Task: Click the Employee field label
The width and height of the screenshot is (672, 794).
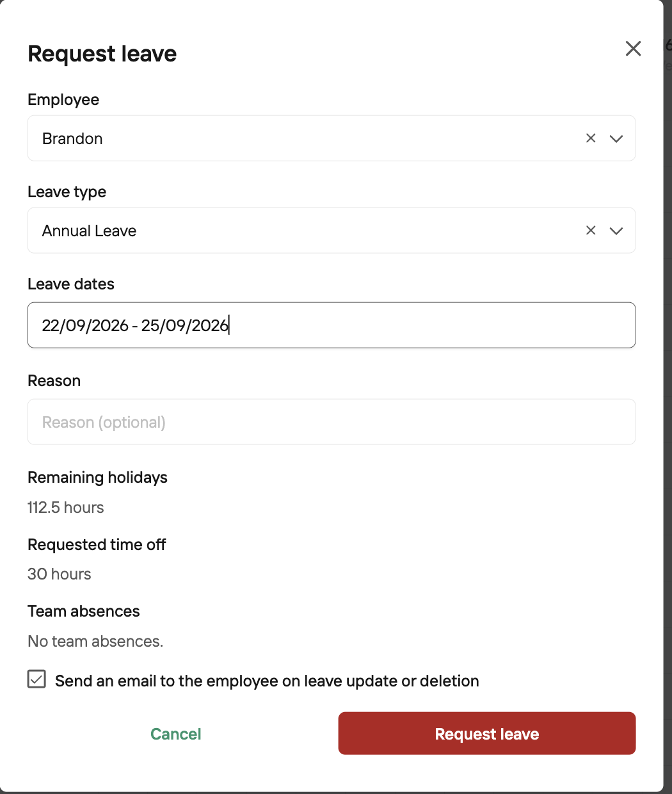Action: pos(63,100)
